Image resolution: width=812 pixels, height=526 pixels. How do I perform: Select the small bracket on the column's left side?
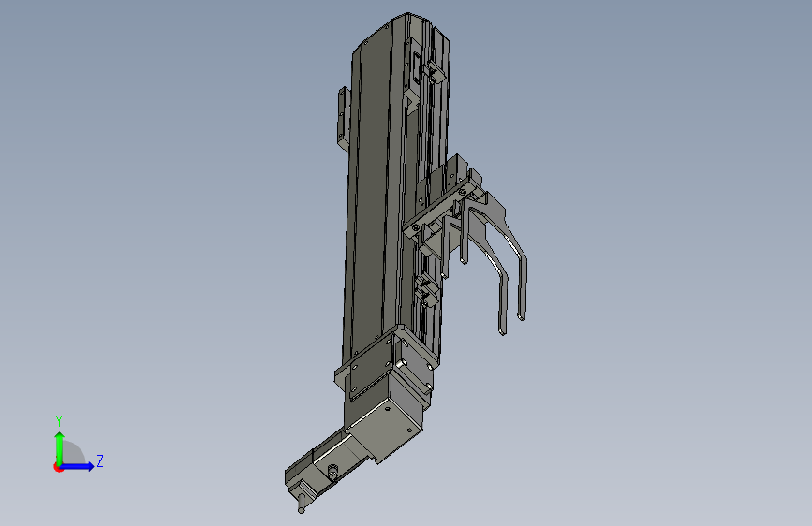(x=344, y=119)
